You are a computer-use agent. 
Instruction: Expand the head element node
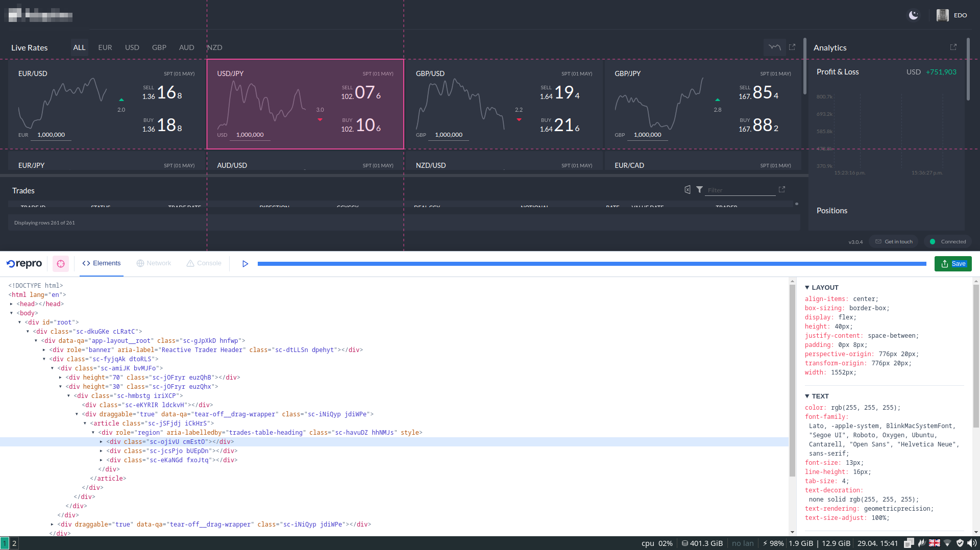[x=11, y=304]
